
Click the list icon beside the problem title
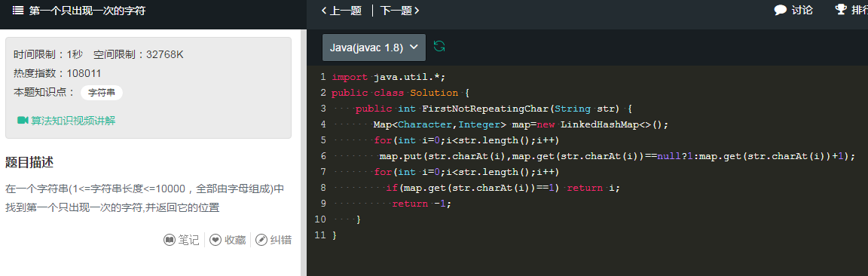pyautogui.click(x=18, y=10)
